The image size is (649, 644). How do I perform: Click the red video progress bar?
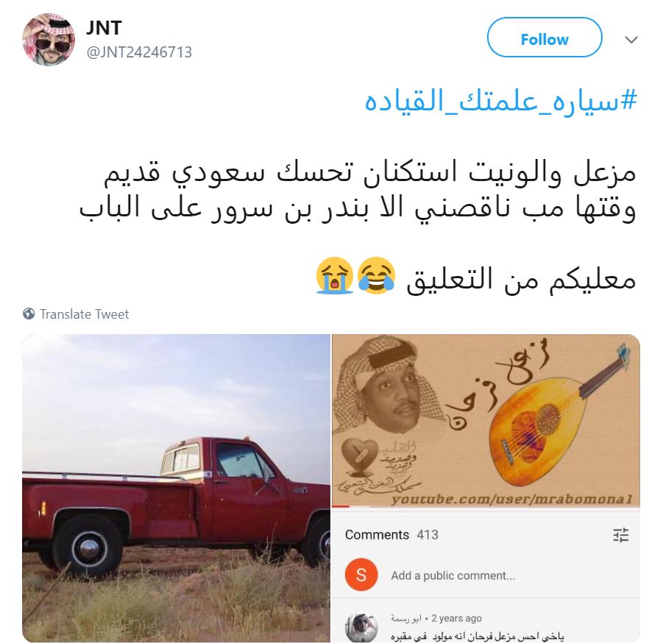click(x=341, y=506)
